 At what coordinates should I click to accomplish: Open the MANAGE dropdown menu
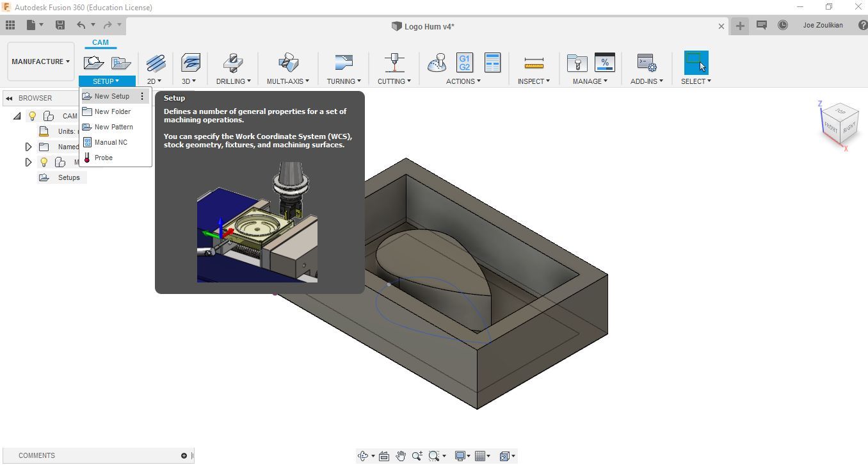pyautogui.click(x=590, y=81)
